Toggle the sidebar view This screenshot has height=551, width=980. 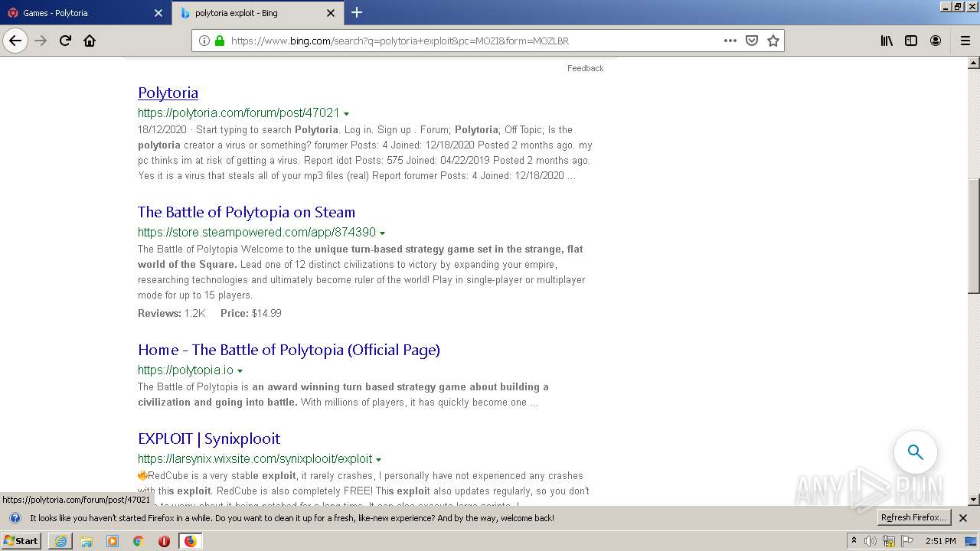911,41
